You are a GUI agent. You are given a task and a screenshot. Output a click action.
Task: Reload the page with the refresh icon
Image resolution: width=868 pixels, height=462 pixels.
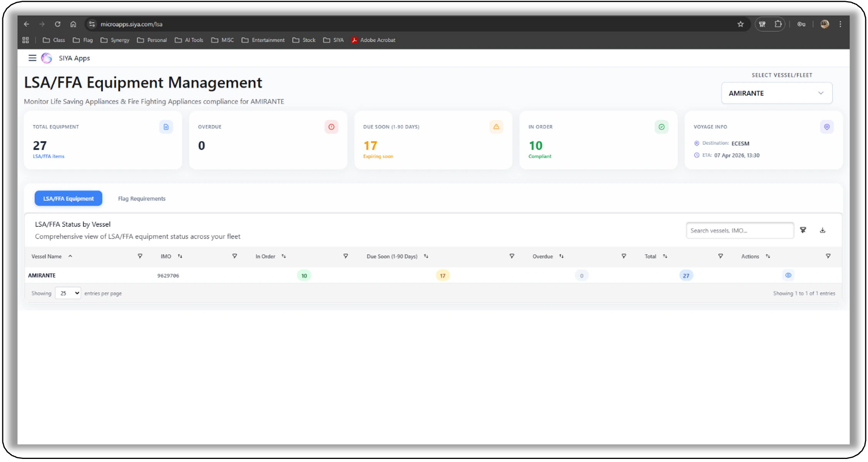[57, 24]
